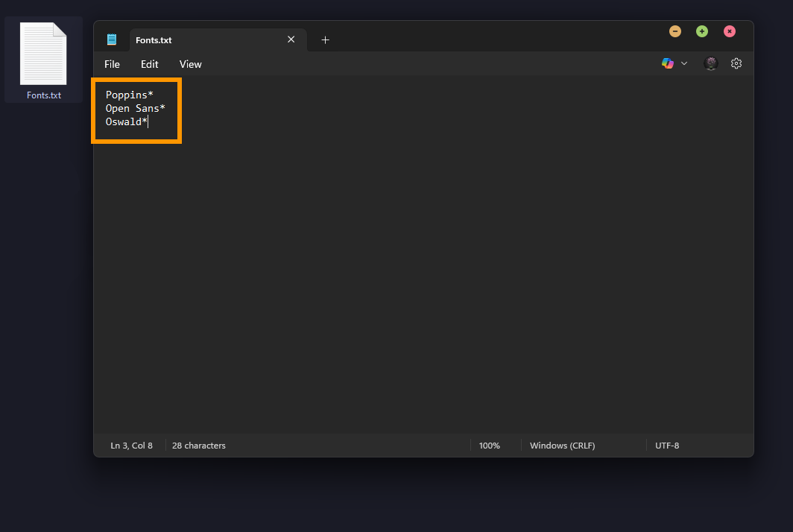
Task: Open Notepad settings gear
Action: [x=736, y=63]
